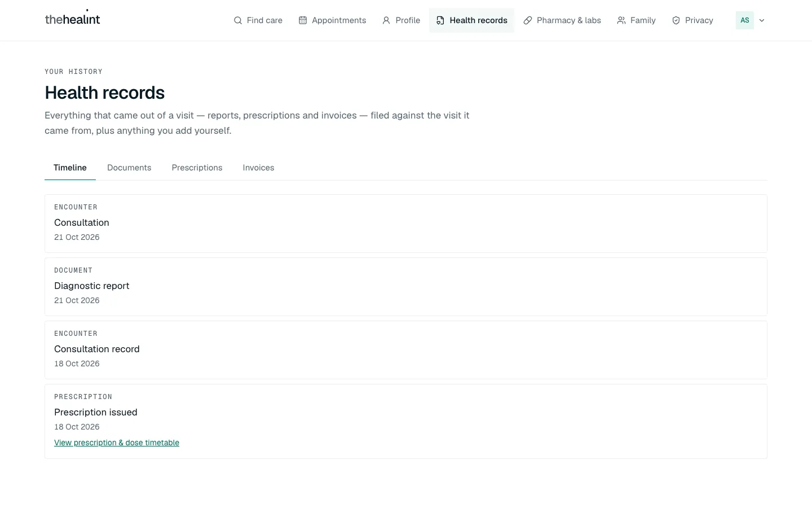Click the YOUR HISTORY label
812x508 pixels.
74,72
